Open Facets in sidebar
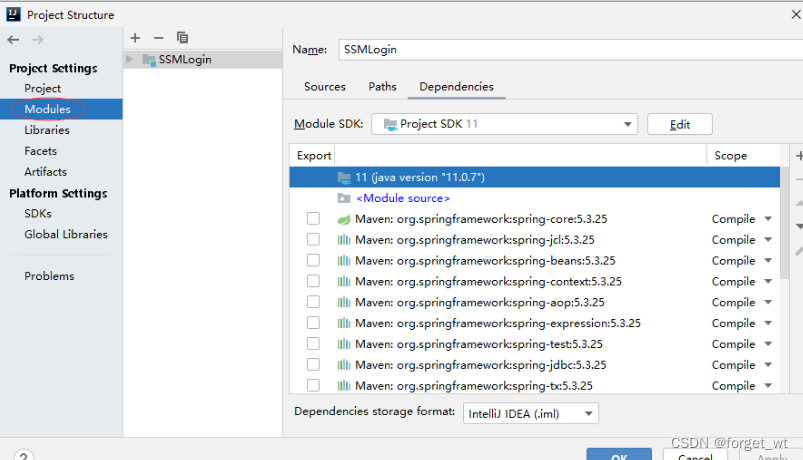 [40, 151]
